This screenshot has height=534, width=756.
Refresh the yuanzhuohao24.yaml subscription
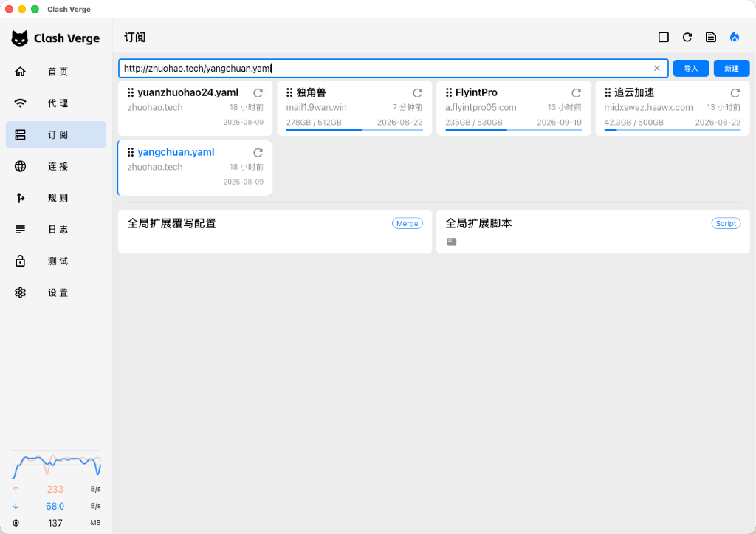pos(258,92)
